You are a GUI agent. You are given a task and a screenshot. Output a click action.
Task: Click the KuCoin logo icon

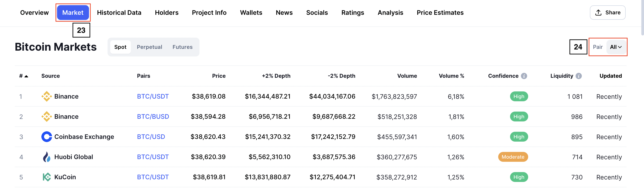coord(47,177)
